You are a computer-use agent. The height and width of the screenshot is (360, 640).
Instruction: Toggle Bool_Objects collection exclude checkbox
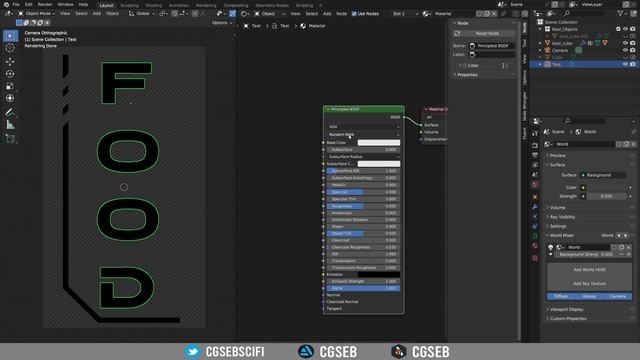coord(618,29)
